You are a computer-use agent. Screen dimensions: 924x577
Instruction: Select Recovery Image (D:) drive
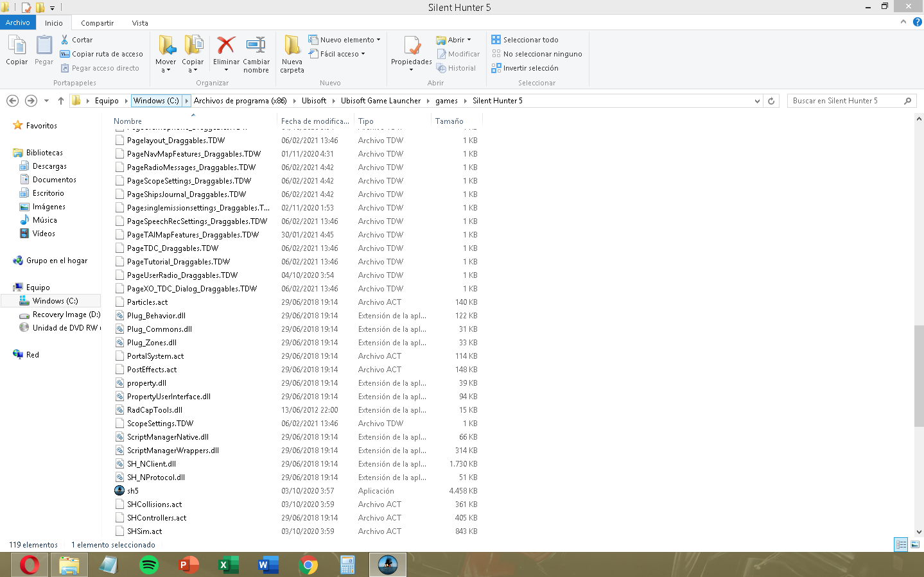pos(60,314)
